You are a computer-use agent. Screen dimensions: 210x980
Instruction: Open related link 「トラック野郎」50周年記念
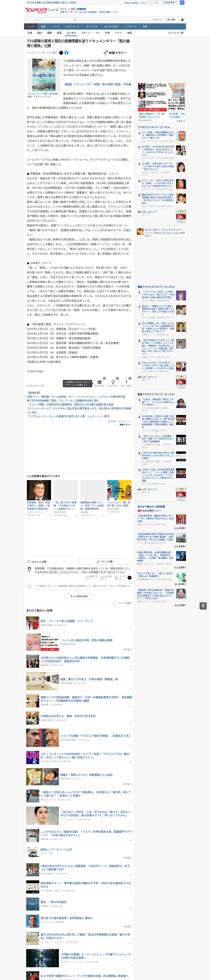(x=70, y=404)
